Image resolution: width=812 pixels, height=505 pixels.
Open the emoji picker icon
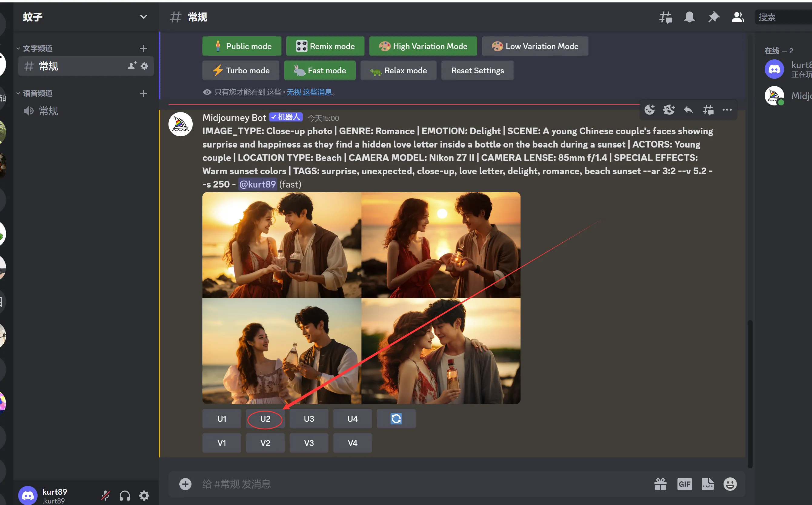730,484
